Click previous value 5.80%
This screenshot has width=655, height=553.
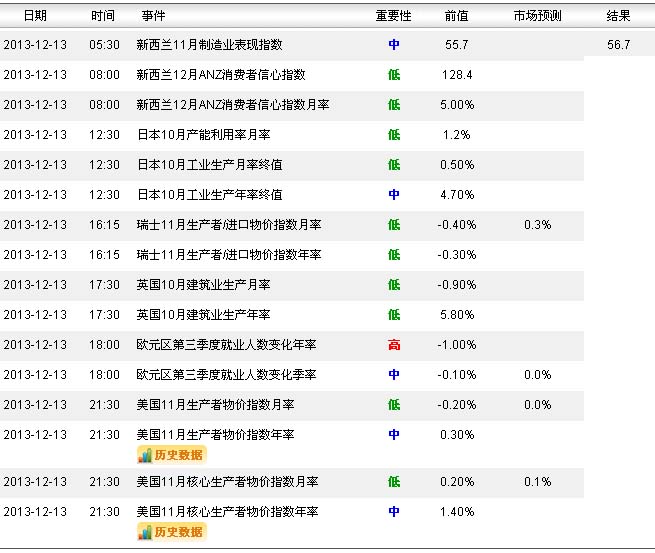click(x=457, y=315)
